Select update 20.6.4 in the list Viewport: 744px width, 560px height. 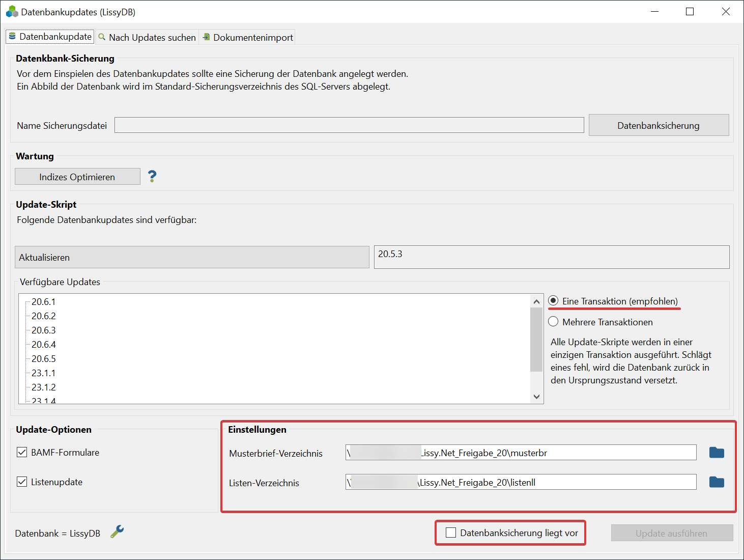pos(44,345)
